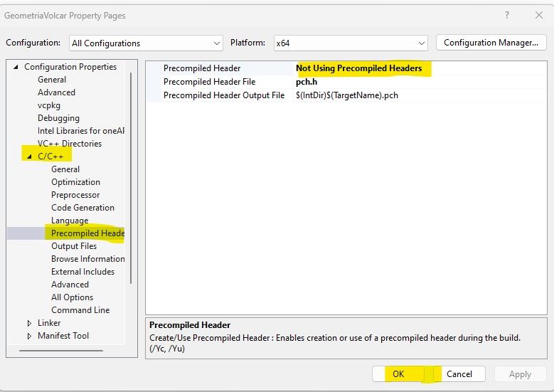The image size is (554, 392).
Task: Click the help question mark icon
Action: [x=507, y=15]
